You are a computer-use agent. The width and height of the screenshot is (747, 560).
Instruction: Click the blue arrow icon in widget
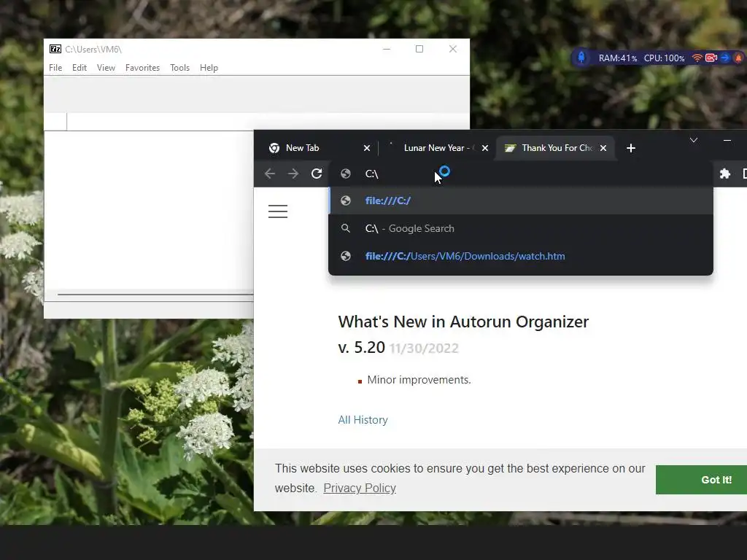[724, 58]
